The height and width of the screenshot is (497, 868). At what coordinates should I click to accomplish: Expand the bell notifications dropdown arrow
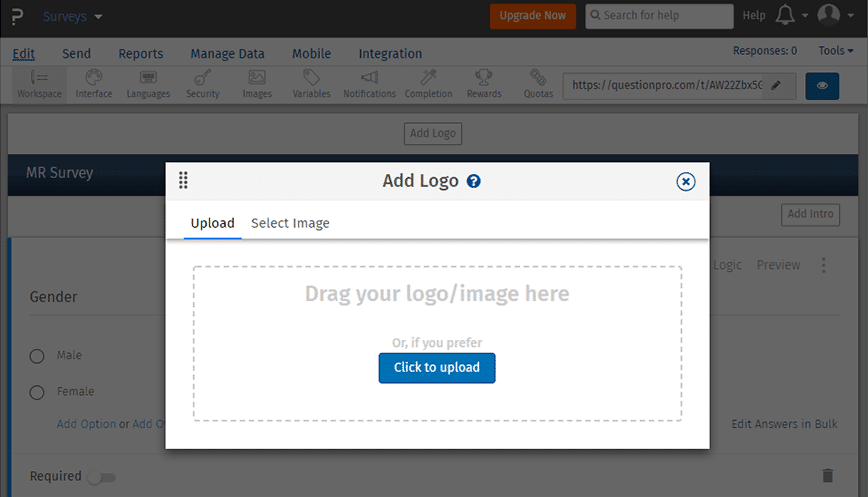tap(805, 15)
